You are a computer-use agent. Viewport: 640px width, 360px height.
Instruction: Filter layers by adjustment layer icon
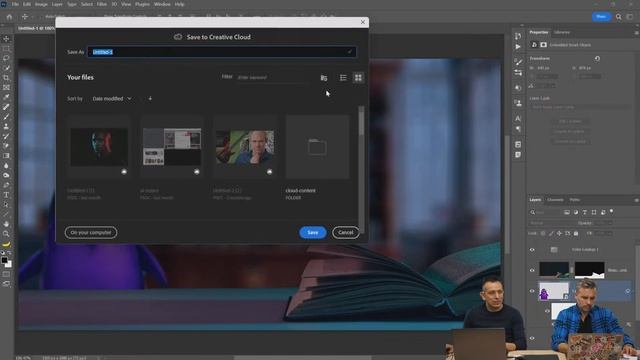coord(576,212)
